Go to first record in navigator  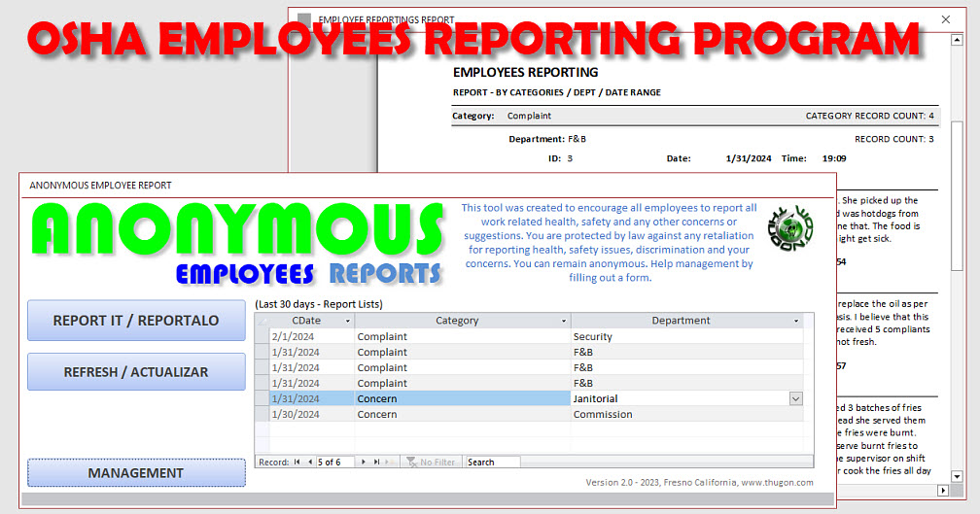(297, 463)
